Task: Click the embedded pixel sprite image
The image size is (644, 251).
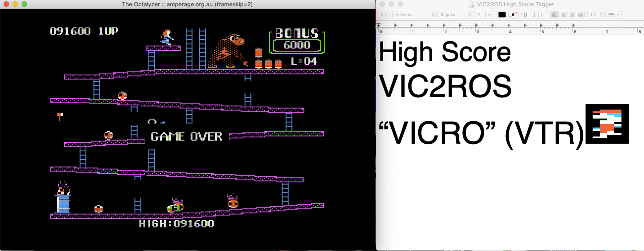Action: coord(607,124)
